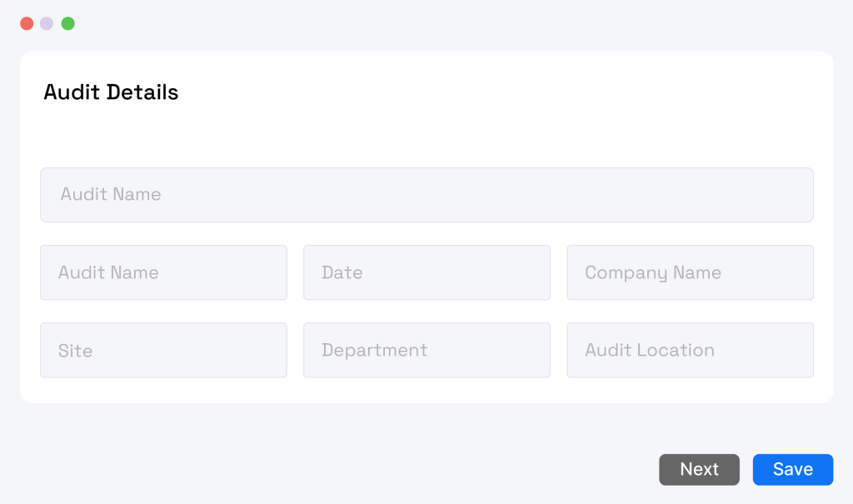The width and height of the screenshot is (853, 504).
Task: Click the lavender minimize window dot
Action: (x=47, y=23)
